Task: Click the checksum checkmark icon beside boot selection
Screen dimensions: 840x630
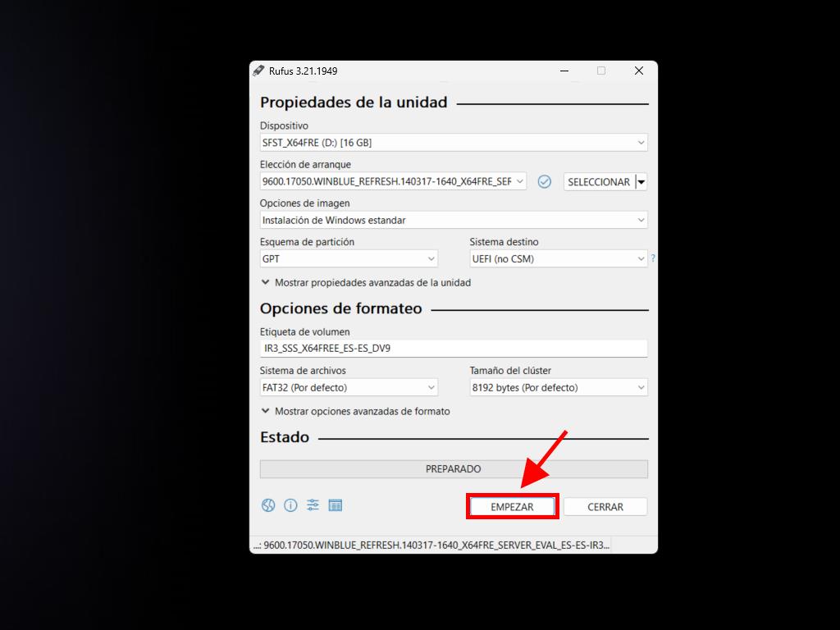Action: (x=545, y=181)
